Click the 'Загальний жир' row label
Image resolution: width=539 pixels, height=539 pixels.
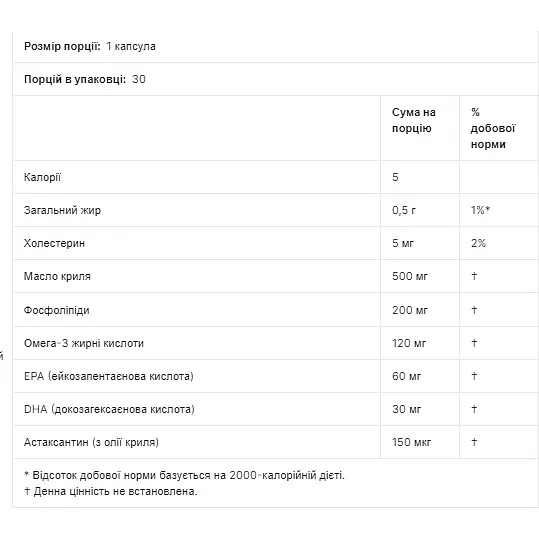(62, 210)
